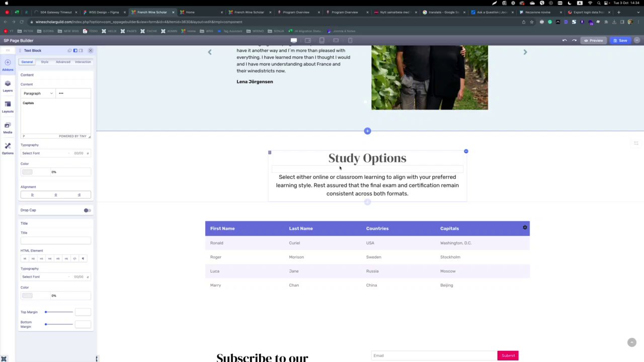
Task: Click the scroll-to-top arrow button
Action: click(x=632, y=342)
